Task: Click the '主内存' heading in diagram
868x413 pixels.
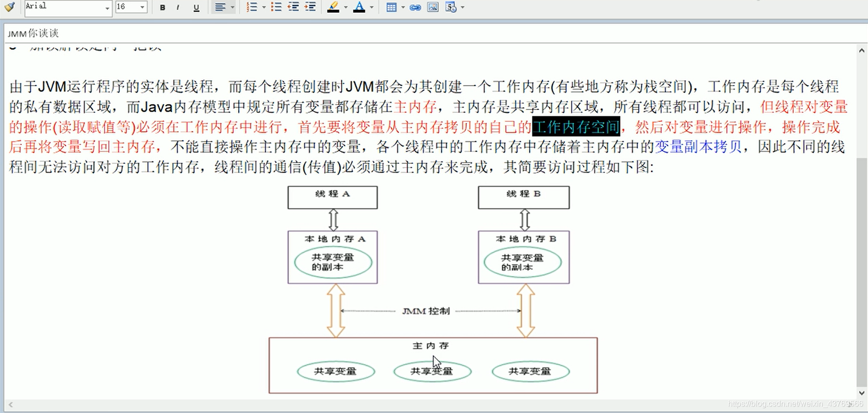Action: click(x=431, y=345)
